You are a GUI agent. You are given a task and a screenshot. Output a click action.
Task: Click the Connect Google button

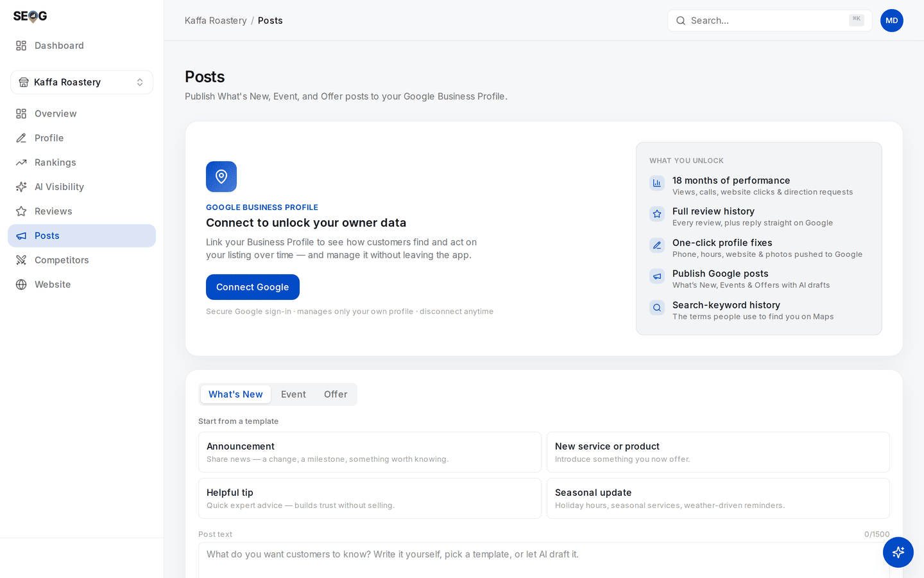[x=253, y=287]
